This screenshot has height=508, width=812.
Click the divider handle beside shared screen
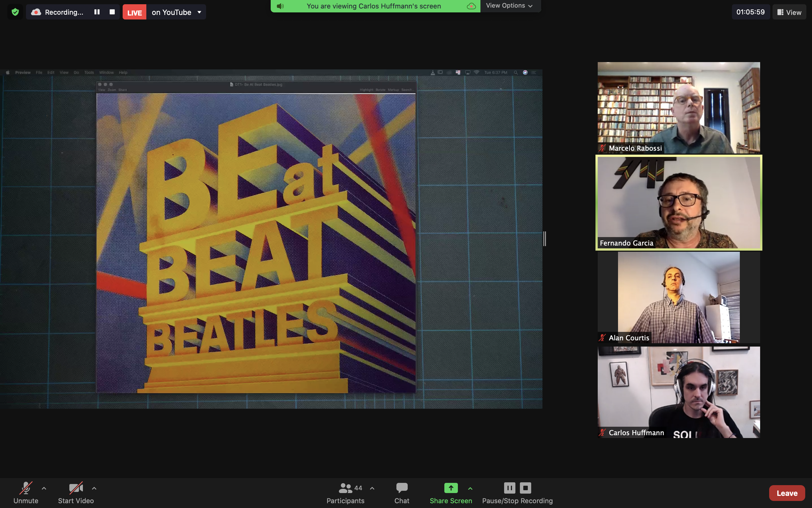[x=545, y=238]
